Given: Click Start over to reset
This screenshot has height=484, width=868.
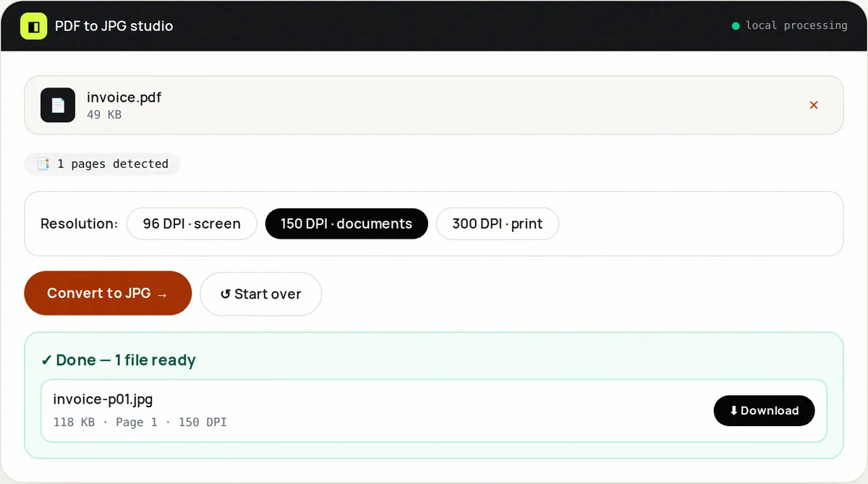Looking at the screenshot, I should tap(260, 294).
